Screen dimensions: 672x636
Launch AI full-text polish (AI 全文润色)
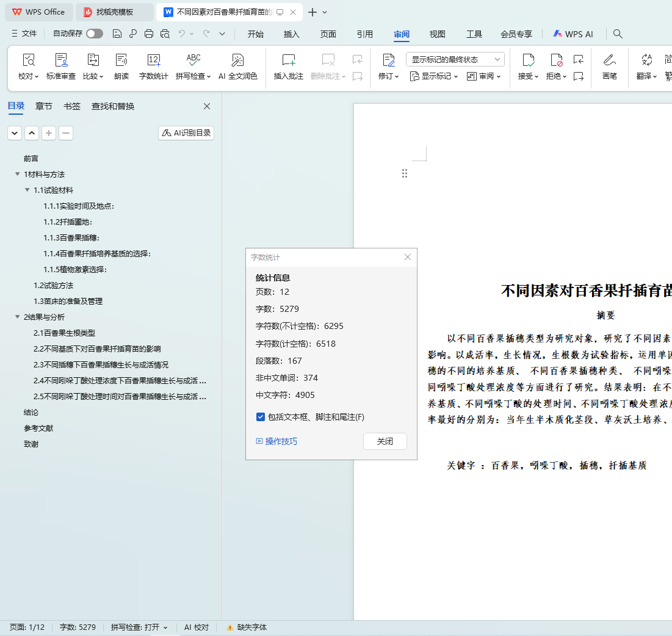(x=237, y=60)
